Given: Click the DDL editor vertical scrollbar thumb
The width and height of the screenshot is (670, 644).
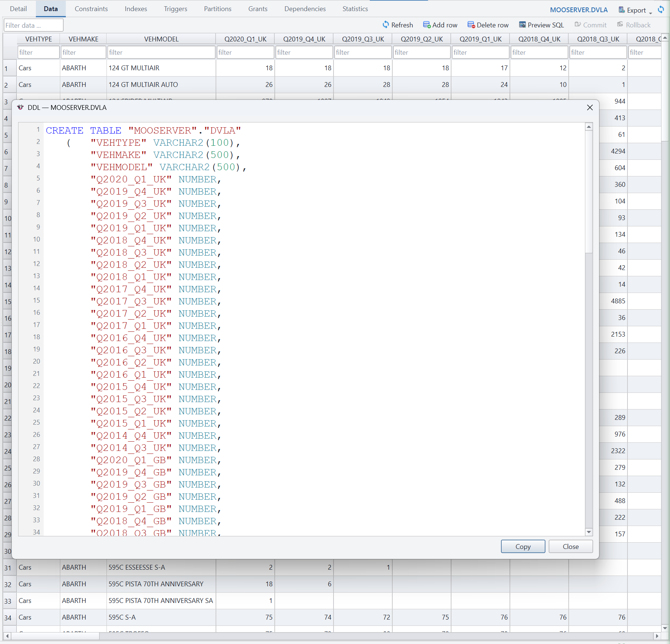Looking at the screenshot, I should pyautogui.click(x=589, y=192).
